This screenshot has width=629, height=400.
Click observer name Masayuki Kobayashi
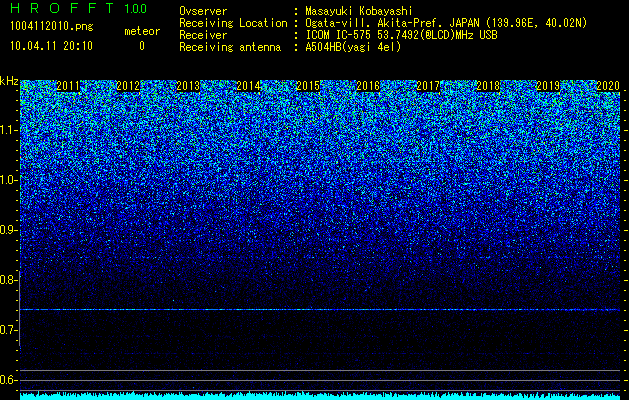coord(359,11)
